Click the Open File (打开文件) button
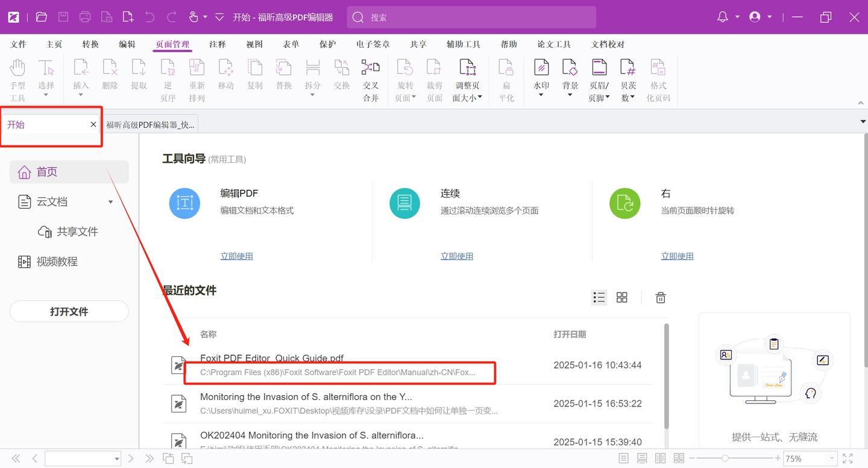Image resolution: width=868 pixels, height=468 pixels. pos(69,311)
